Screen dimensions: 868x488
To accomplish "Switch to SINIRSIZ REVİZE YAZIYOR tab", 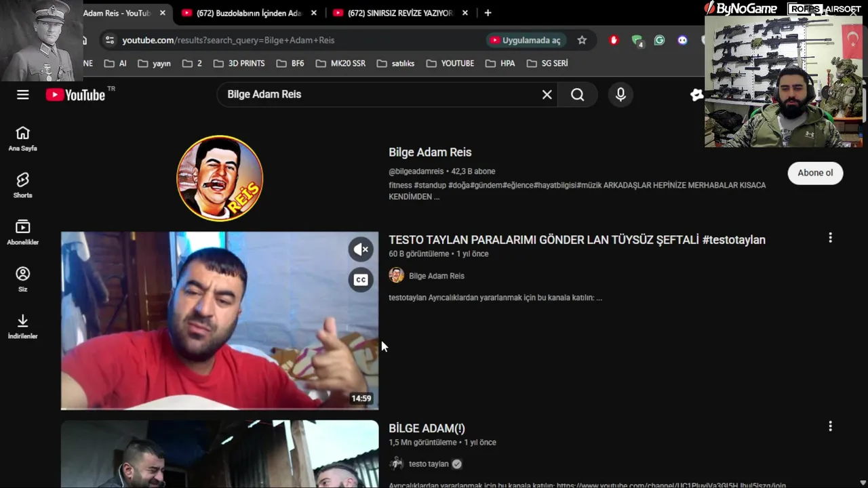I will (x=393, y=13).
